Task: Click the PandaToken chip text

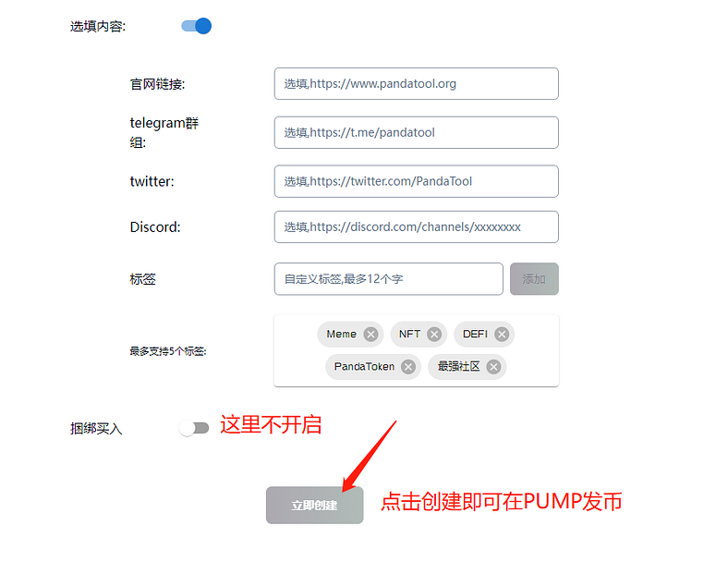Action: point(364,366)
